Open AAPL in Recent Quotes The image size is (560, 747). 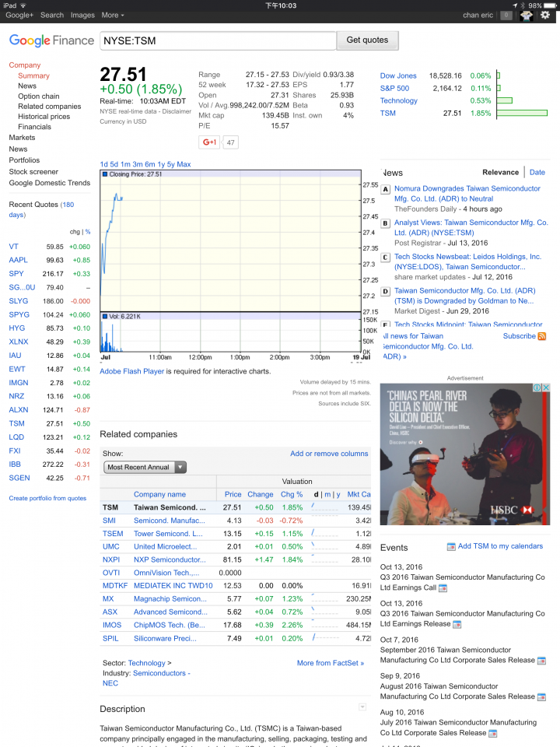[x=18, y=260]
